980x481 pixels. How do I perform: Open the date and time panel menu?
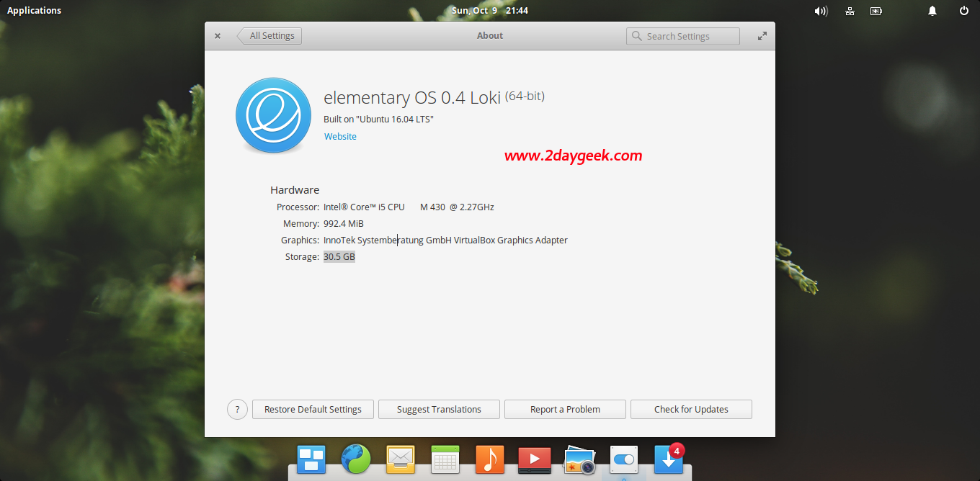pos(490,11)
